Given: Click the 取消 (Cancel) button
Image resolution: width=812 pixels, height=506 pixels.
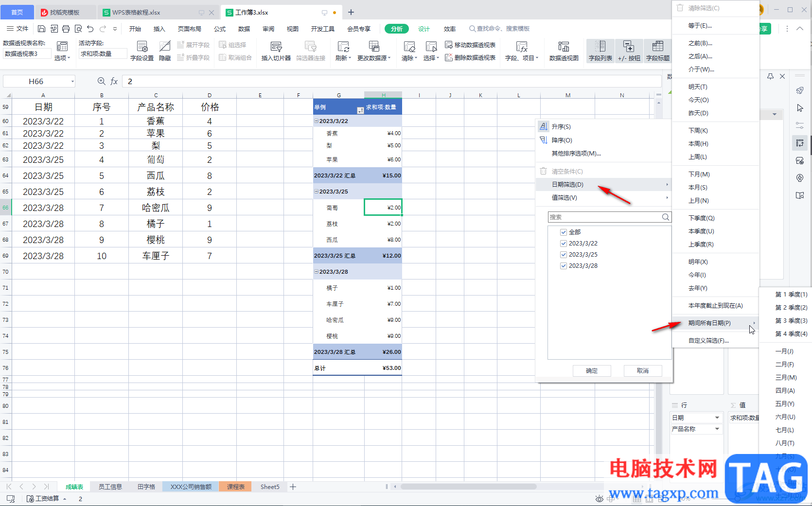Looking at the screenshot, I should (643, 371).
